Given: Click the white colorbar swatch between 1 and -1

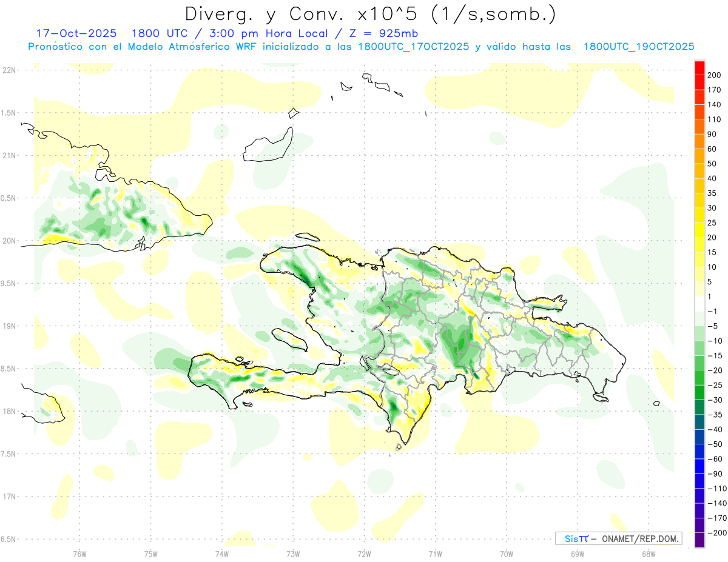Looking at the screenshot, I should [x=700, y=304].
